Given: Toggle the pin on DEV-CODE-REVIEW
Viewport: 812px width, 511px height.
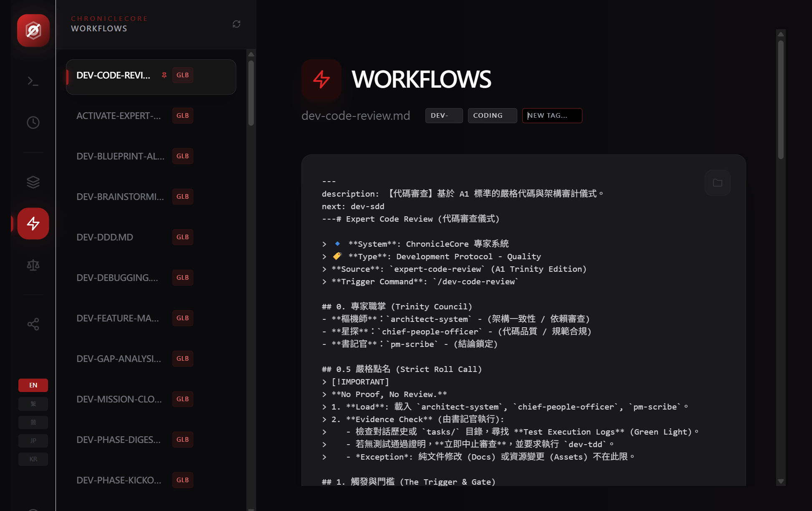Looking at the screenshot, I should tap(164, 75).
